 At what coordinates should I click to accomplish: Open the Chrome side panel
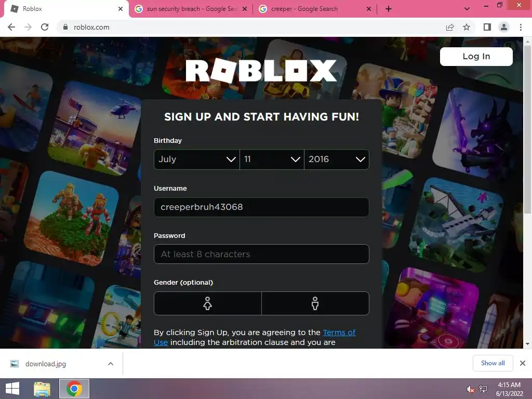(487, 27)
